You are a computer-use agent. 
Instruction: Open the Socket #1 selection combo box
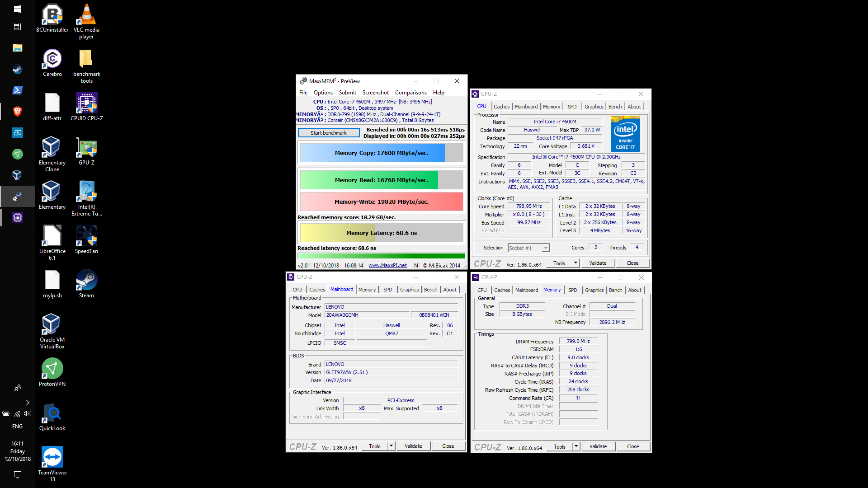(x=528, y=248)
